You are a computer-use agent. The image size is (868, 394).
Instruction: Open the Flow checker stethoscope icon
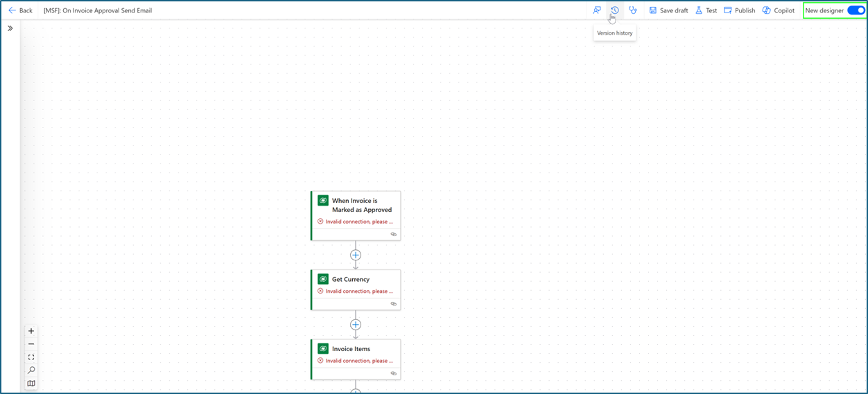633,10
